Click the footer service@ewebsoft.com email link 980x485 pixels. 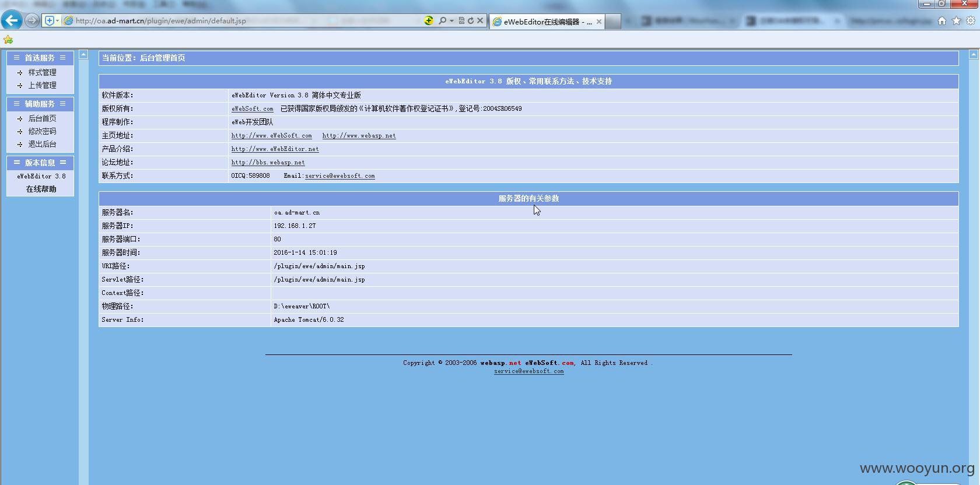(x=528, y=371)
